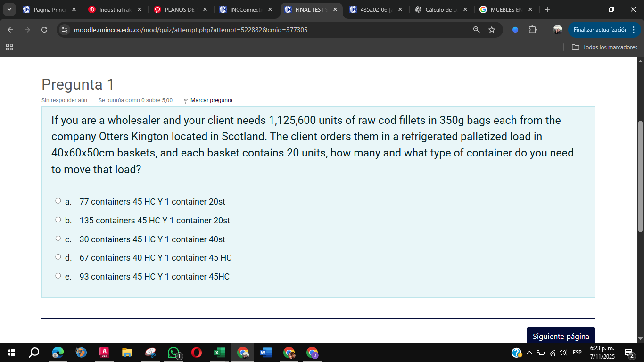Image resolution: width=644 pixels, height=362 pixels.
Task: Pick answer d: 67 containers 40 HC
Action: 58,257
